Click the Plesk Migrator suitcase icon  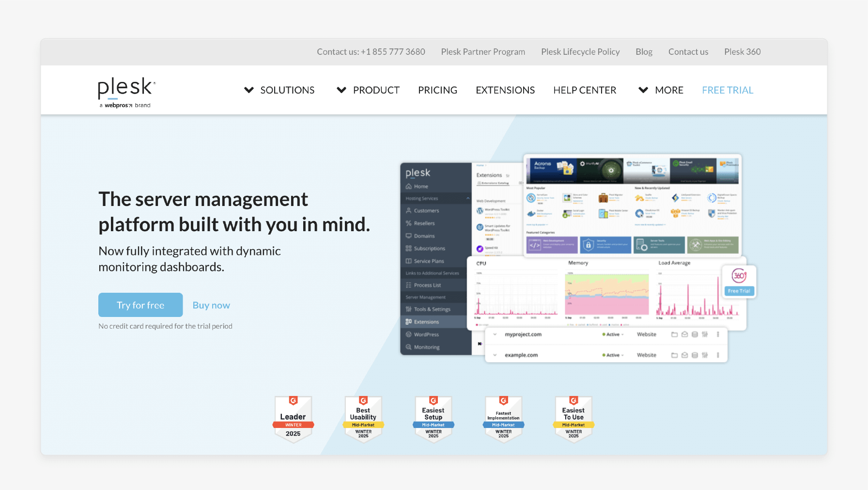[603, 198]
